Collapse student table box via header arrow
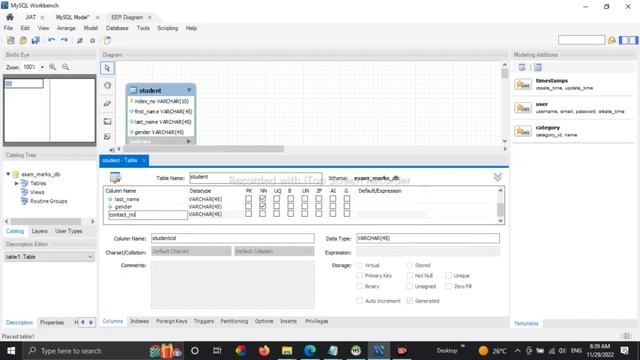This screenshot has width=640, height=360. (189, 90)
